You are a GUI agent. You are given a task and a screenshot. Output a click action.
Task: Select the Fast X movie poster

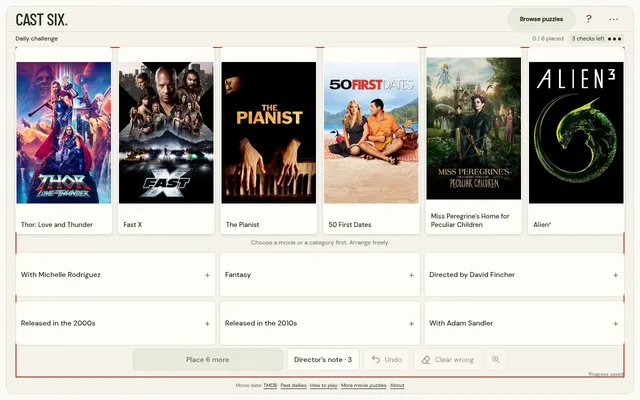pyautogui.click(x=166, y=133)
